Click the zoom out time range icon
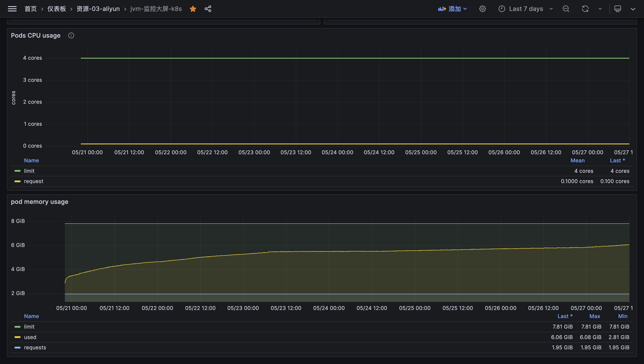Screen dimensions: 644x364 coord(566,9)
